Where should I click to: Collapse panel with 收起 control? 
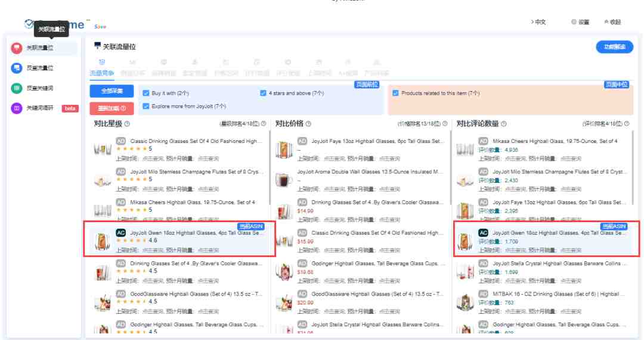(612, 22)
